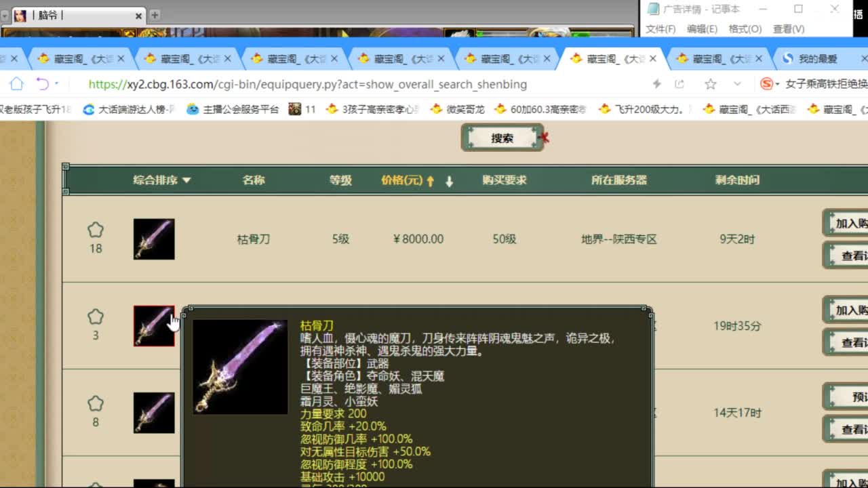Open the tab list dropdown left of 脑爷
Image resolution: width=868 pixels, height=488 pixels.
5,16
